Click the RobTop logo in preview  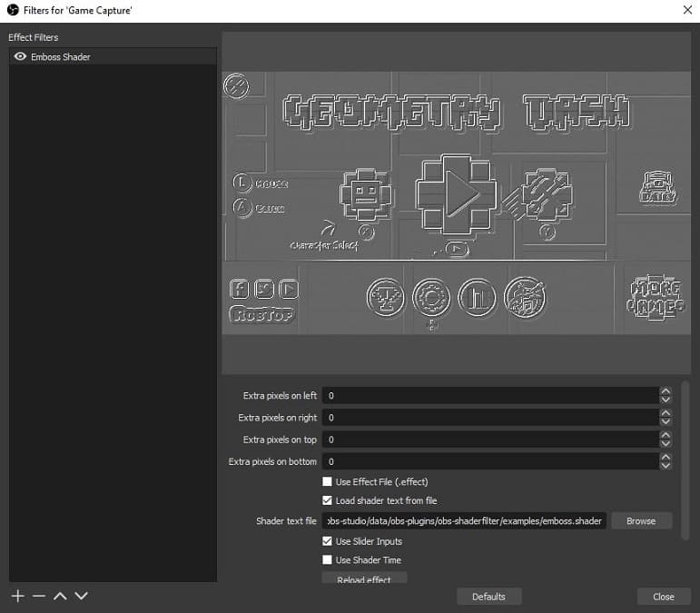262,315
